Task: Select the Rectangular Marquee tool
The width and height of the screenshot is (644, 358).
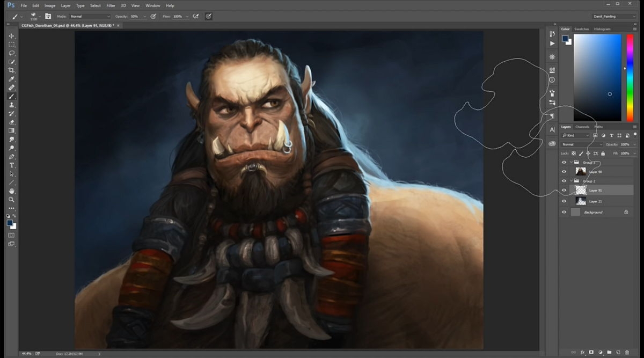Action: coord(12,45)
